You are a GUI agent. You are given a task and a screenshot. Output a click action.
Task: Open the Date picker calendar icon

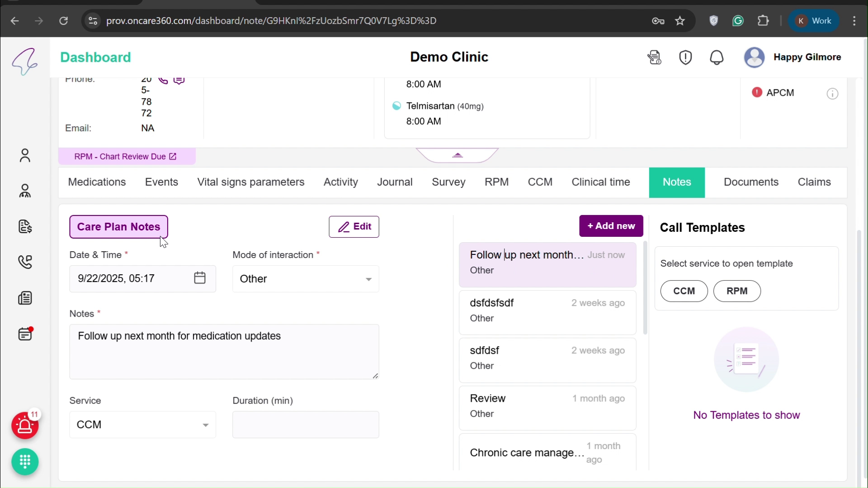pos(199,278)
